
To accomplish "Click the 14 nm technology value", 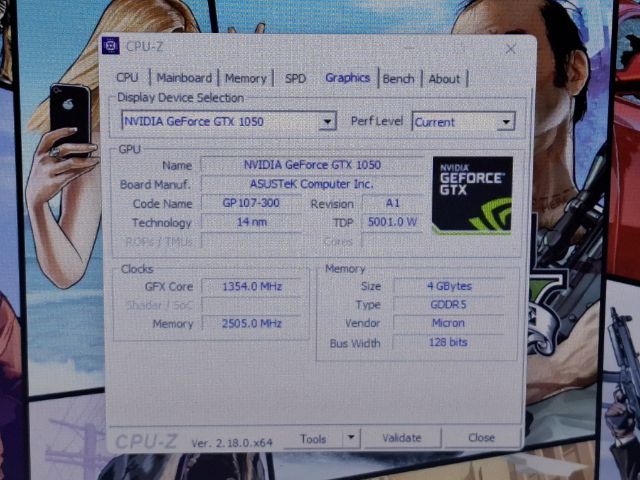I will (x=251, y=222).
